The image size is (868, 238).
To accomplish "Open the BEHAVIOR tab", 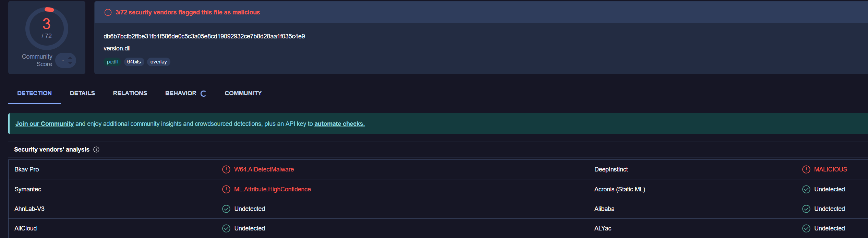I will point(181,93).
